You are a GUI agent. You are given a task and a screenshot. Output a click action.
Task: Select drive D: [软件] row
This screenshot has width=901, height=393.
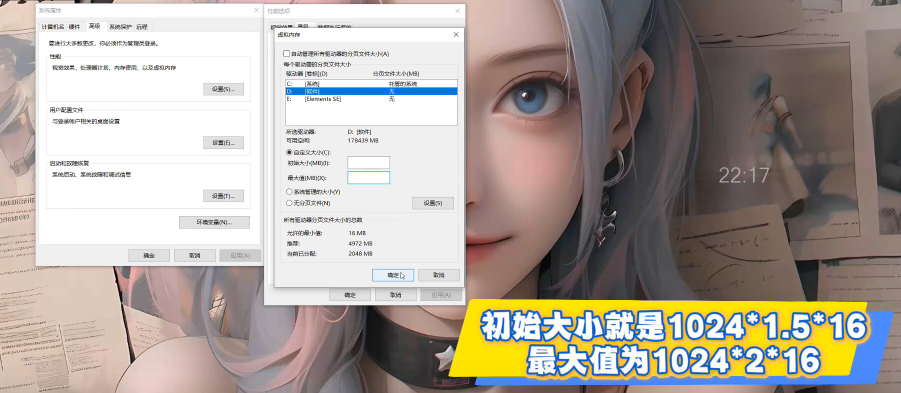[371, 91]
